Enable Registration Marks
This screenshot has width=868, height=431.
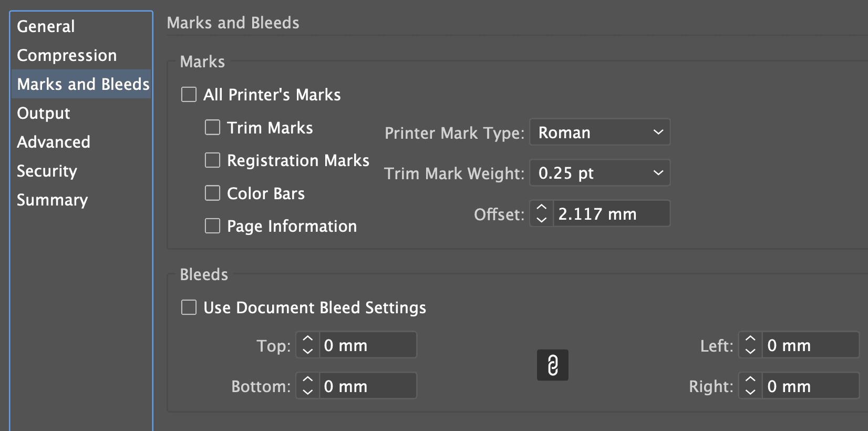coord(212,160)
